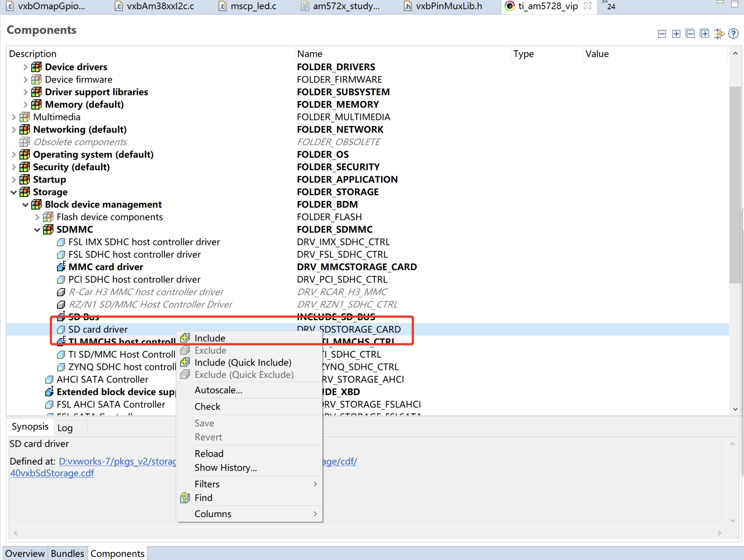Click the Find icon in the context menu
Viewport: 744px width, 560px height.
tap(184, 498)
